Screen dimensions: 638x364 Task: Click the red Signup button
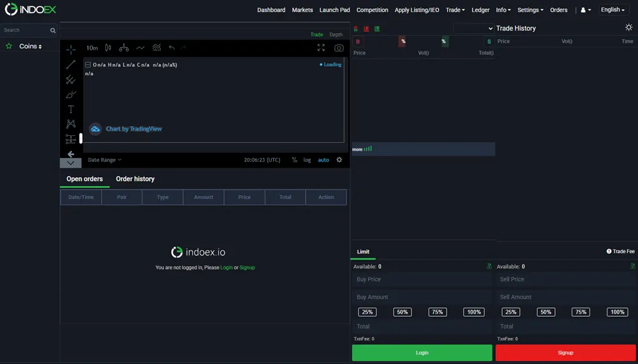(565, 353)
